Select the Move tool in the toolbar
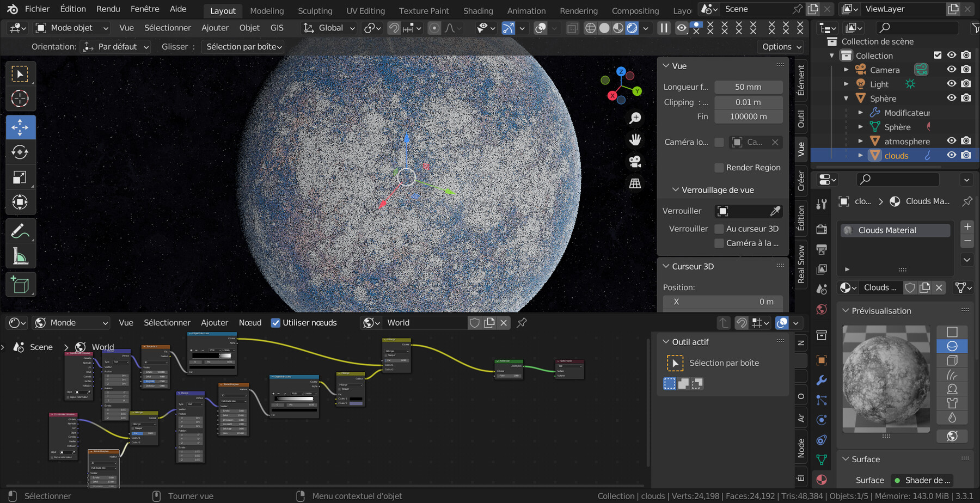The width and height of the screenshot is (980, 503). click(20, 127)
